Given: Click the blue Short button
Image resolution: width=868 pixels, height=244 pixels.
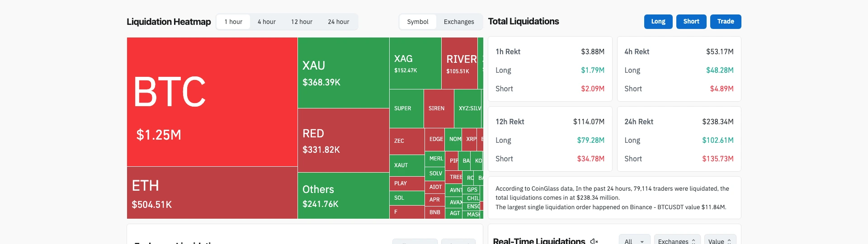Looking at the screenshot, I should pyautogui.click(x=691, y=22).
